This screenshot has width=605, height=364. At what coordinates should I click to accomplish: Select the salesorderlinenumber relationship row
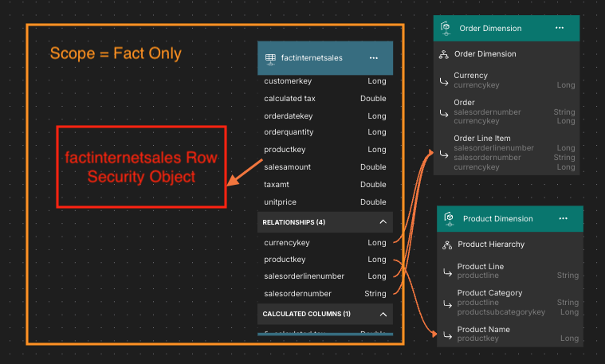[325, 276]
